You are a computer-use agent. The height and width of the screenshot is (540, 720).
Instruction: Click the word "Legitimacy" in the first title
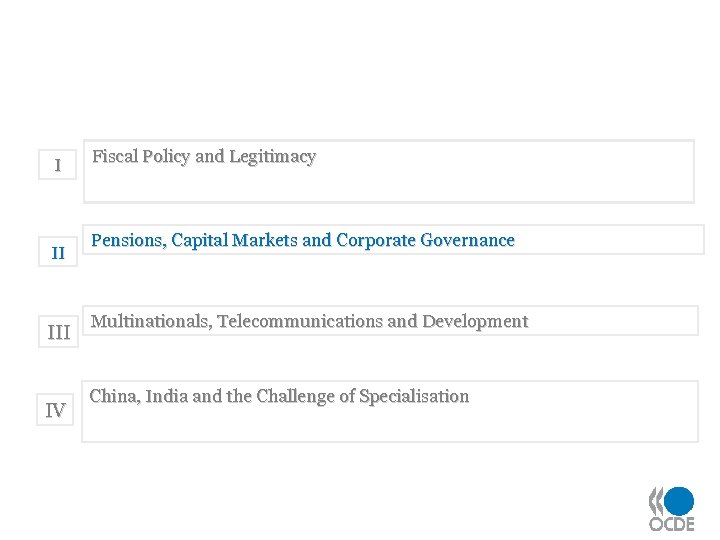[272, 157]
